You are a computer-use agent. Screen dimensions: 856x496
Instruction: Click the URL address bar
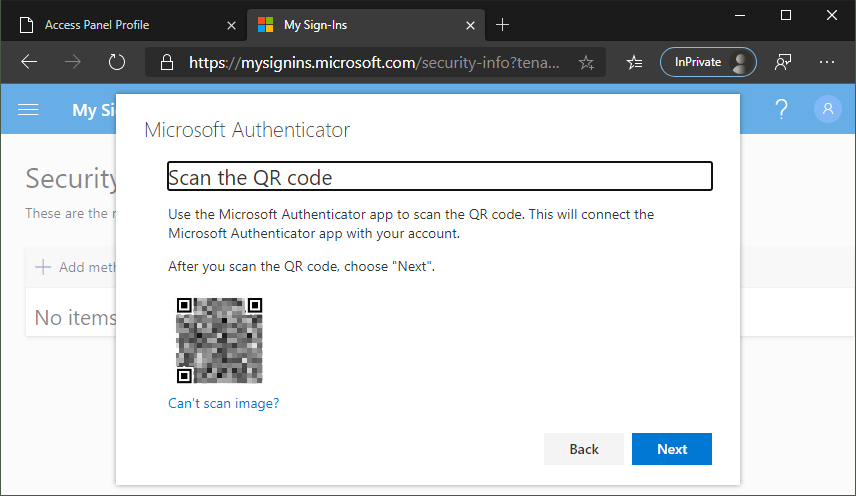point(380,63)
